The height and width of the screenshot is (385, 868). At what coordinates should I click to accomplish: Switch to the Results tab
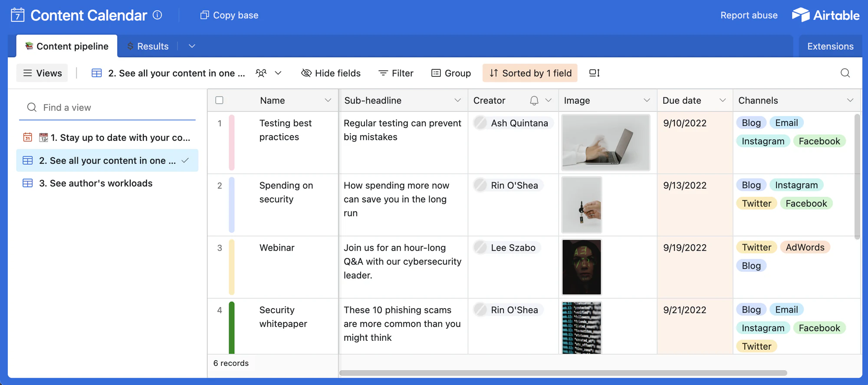[x=148, y=46]
